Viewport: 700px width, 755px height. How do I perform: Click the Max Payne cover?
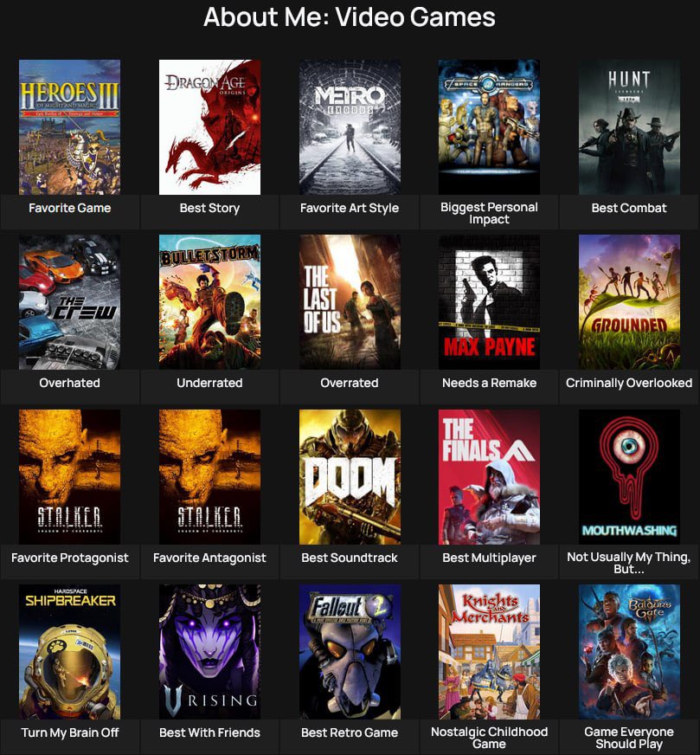pos(489,302)
